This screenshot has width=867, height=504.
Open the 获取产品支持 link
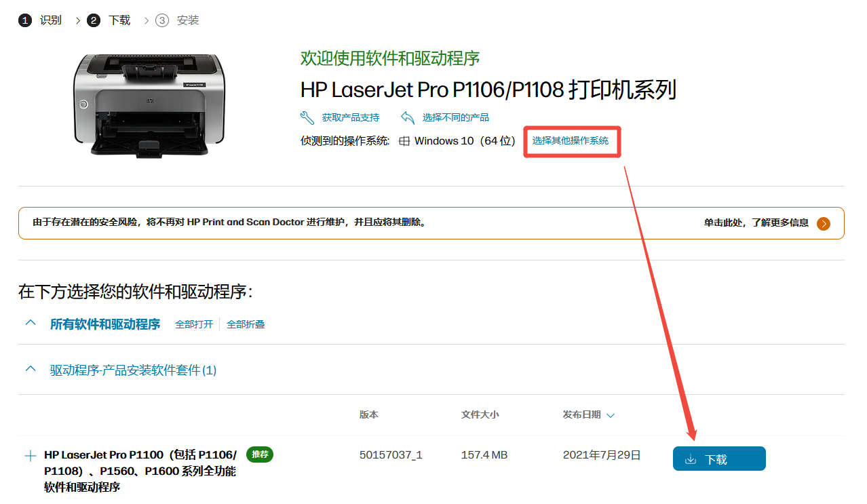(x=351, y=117)
